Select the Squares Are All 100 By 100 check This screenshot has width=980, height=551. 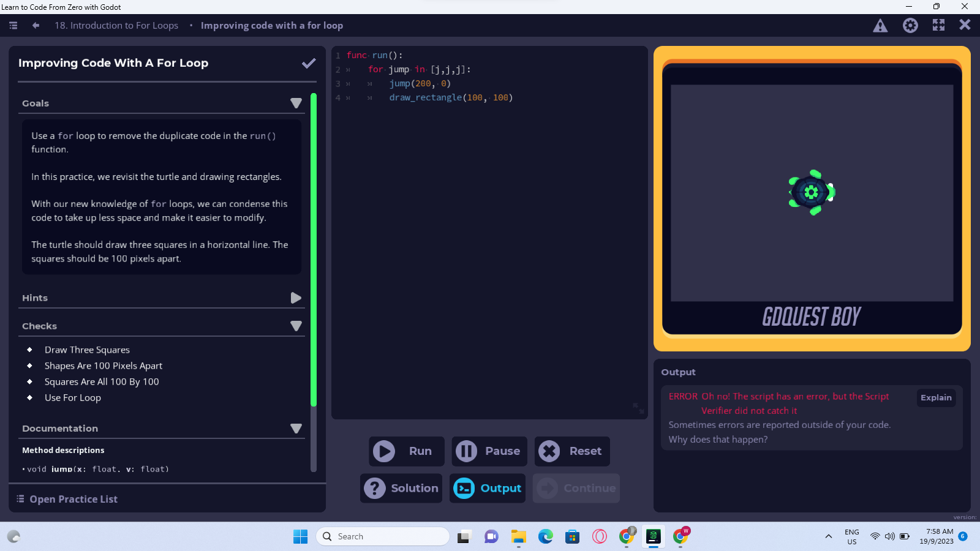(102, 381)
